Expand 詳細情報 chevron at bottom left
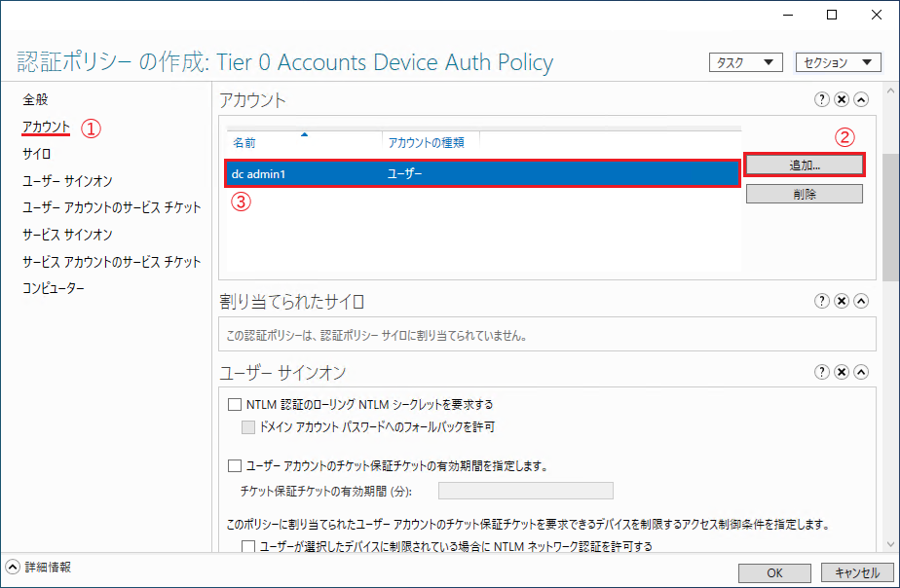The width and height of the screenshot is (900, 588). click(12, 567)
